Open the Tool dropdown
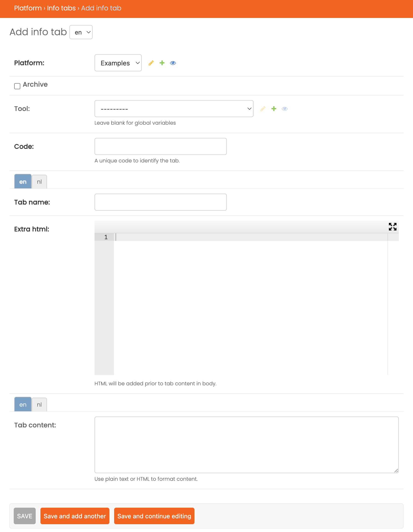 pos(174,109)
